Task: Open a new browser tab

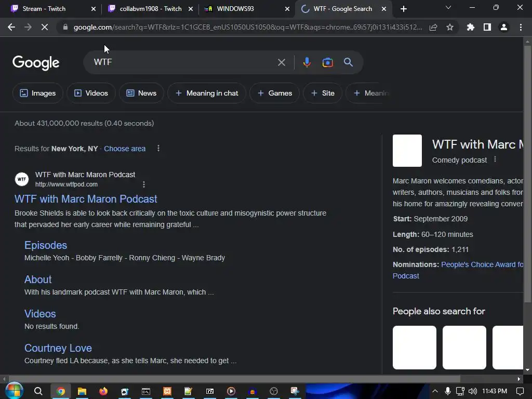Action: click(x=403, y=9)
